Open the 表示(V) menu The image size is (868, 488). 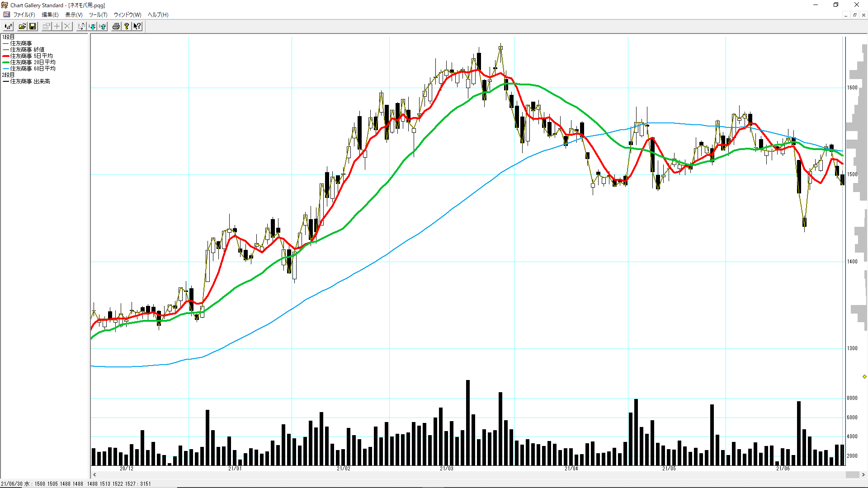74,15
